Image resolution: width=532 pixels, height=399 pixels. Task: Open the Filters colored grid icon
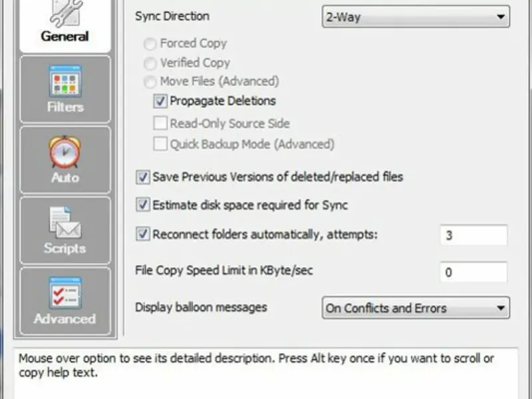[65, 82]
